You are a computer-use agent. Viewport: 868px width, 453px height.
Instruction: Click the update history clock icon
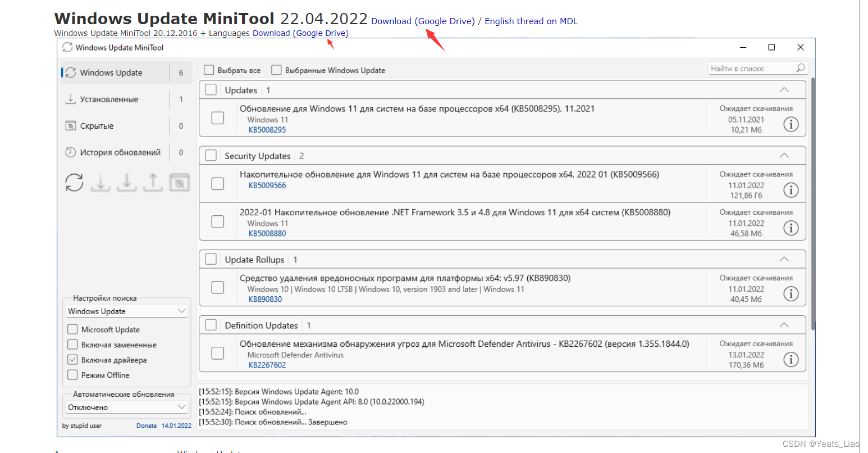71,152
